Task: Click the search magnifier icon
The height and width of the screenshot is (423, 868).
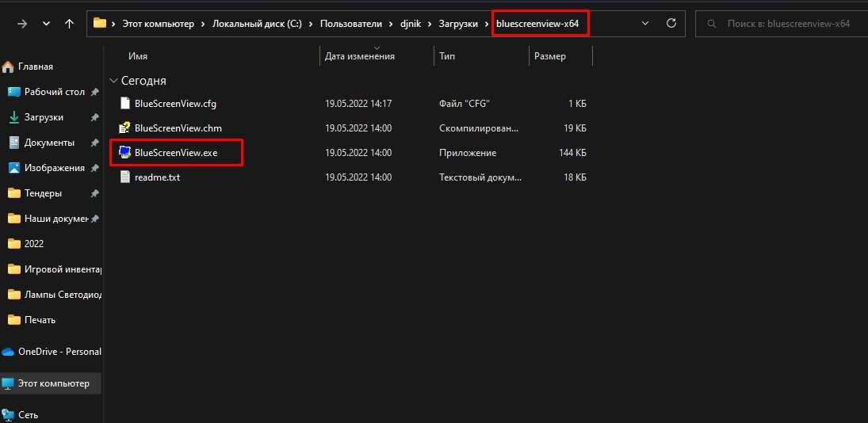Action: point(713,24)
